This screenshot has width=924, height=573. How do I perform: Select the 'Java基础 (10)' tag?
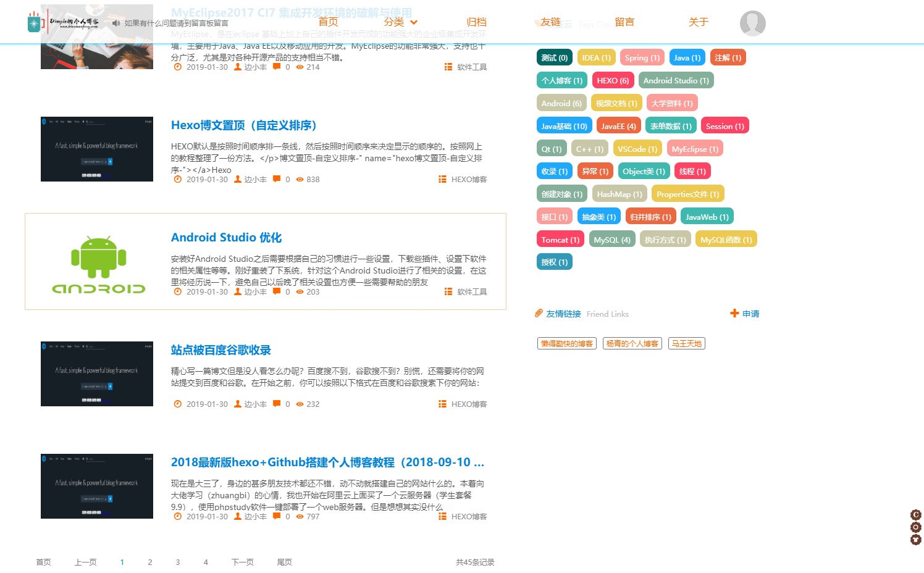pyautogui.click(x=564, y=126)
